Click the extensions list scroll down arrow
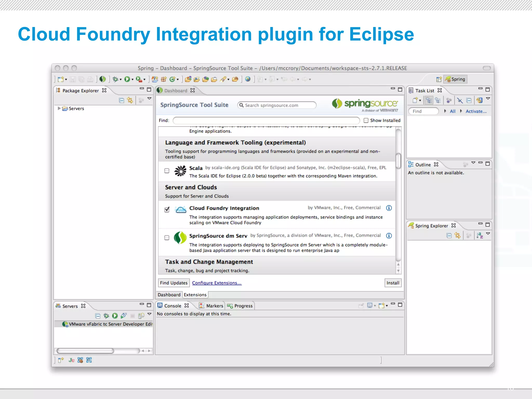Viewport: 532px width, 399px height. click(398, 271)
